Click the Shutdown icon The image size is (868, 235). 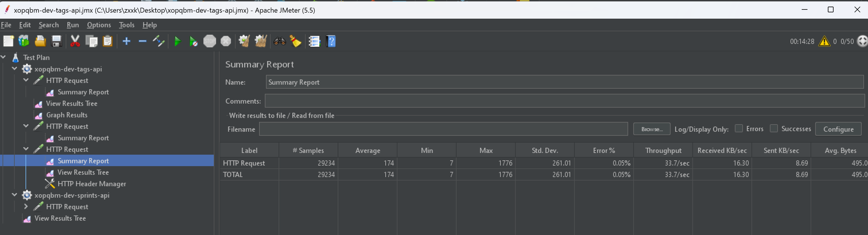click(226, 42)
